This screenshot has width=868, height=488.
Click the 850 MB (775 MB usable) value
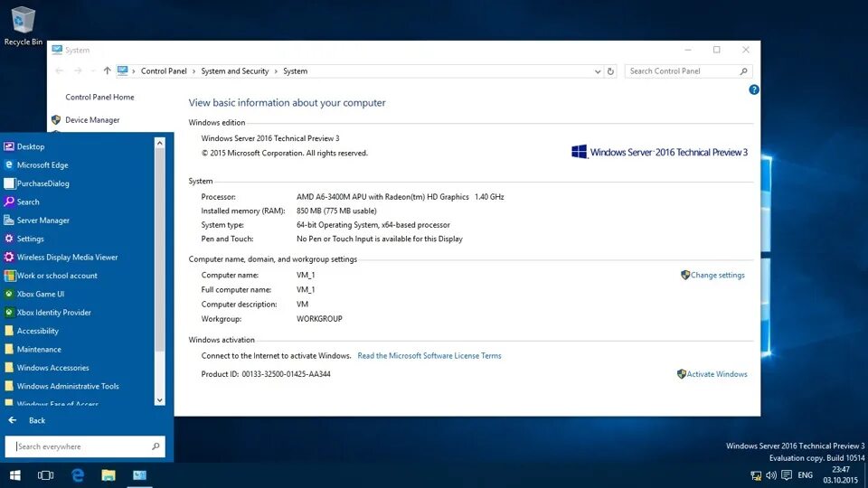(336, 211)
